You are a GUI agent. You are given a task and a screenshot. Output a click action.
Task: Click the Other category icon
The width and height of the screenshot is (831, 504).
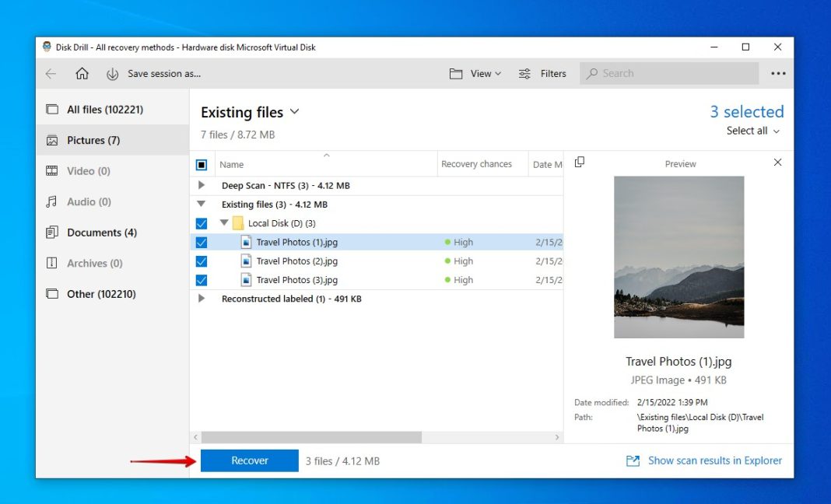pos(52,293)
